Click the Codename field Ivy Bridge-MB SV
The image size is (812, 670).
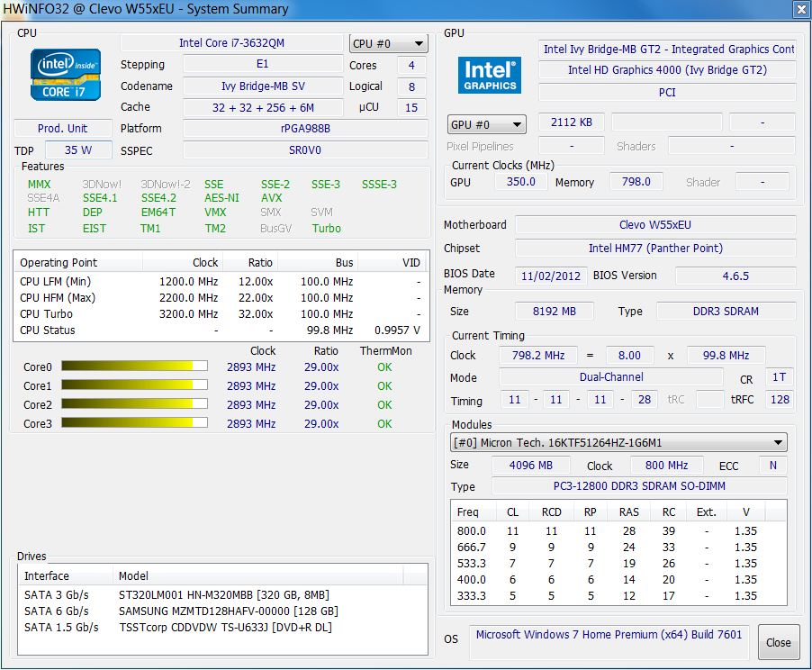point(263,86)
